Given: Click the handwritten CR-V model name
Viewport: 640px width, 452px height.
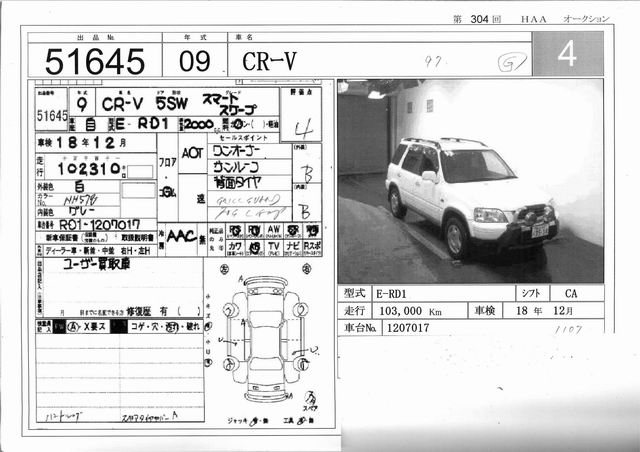Looking at the screenshot, I should pos(122,104).
